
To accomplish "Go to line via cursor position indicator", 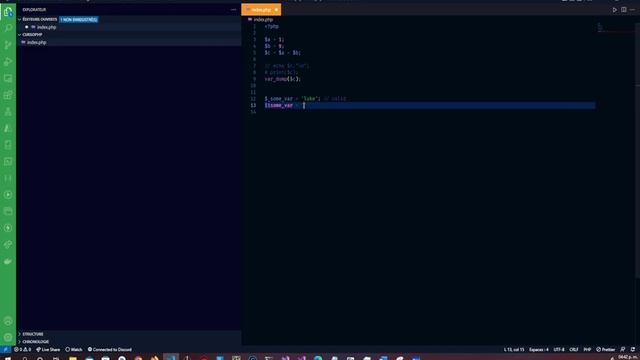I will tap(514, 350).
